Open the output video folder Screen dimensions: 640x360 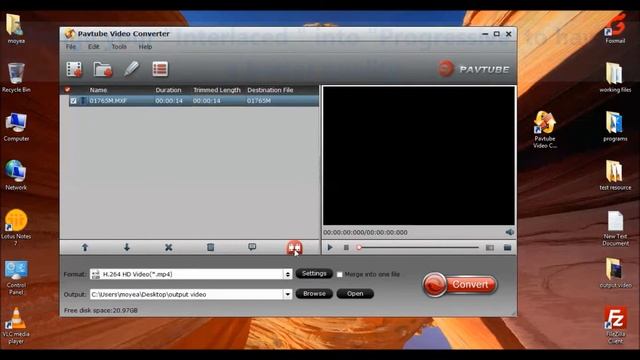pyautogui.click(x=616, y=273)
